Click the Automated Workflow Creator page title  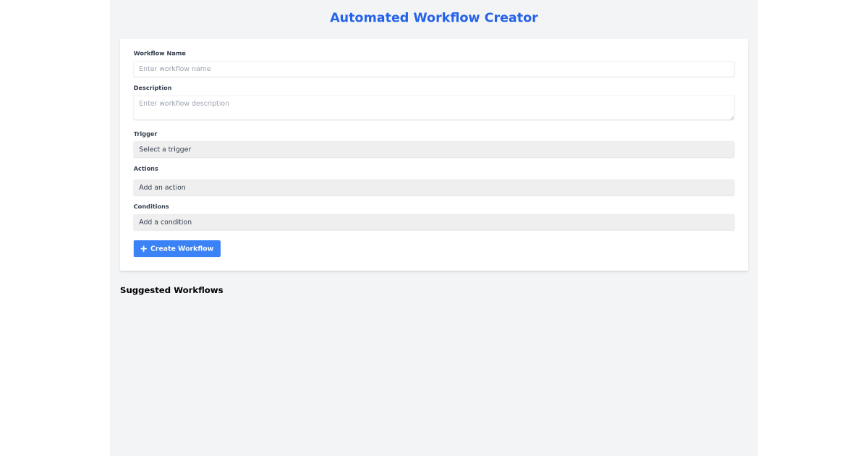[x=434, y=17]
